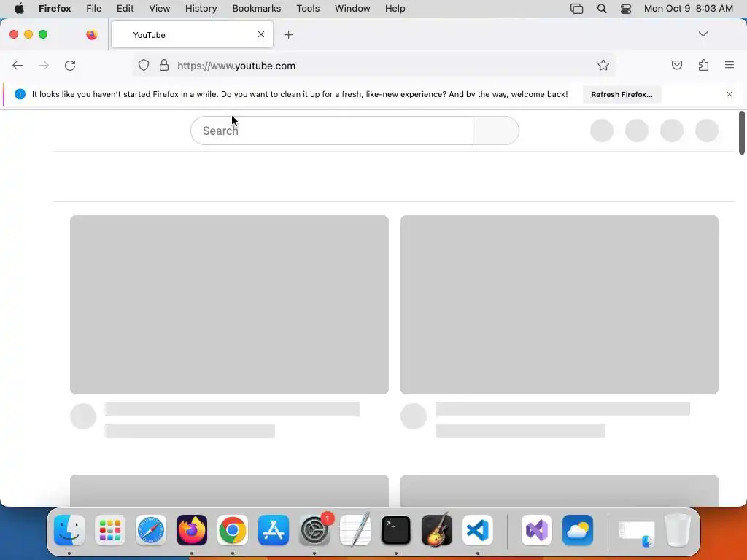Click the URL address bar

[373, 65]
